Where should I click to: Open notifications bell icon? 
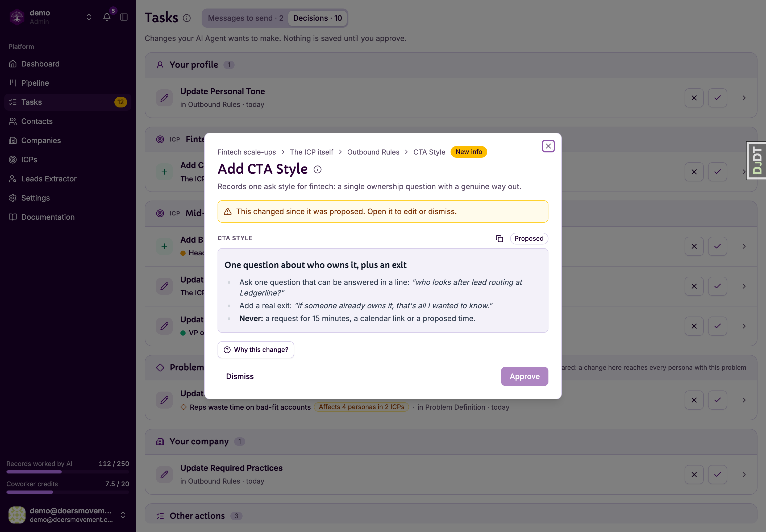107,17
